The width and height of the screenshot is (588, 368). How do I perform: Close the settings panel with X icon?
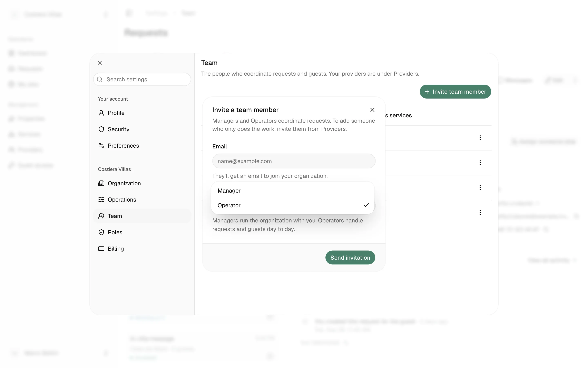(100, 63)
